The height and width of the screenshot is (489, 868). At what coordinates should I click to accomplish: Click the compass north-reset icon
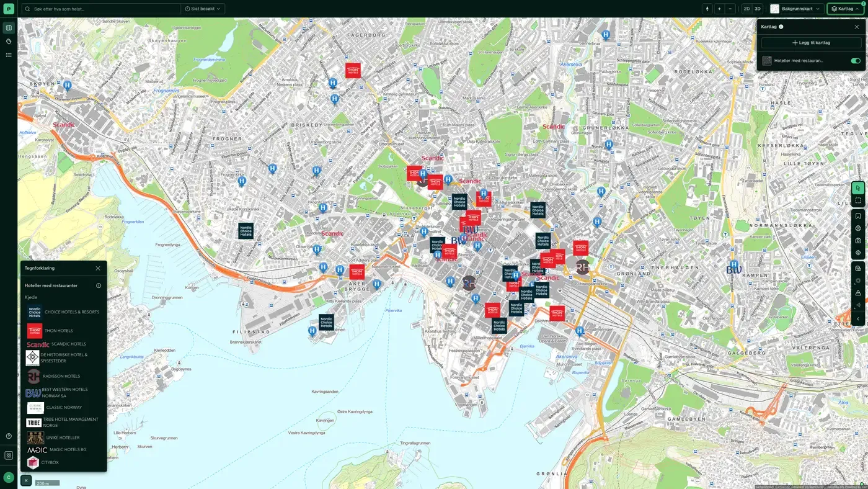707,9
